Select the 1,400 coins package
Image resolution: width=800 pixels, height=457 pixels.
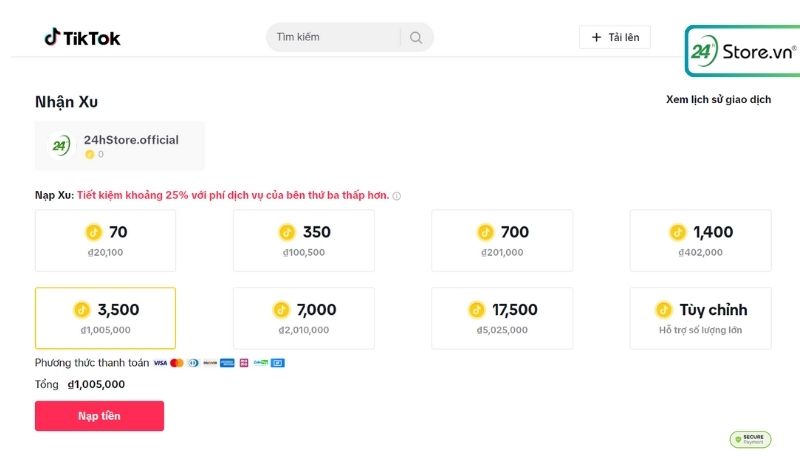pos(701,240)
